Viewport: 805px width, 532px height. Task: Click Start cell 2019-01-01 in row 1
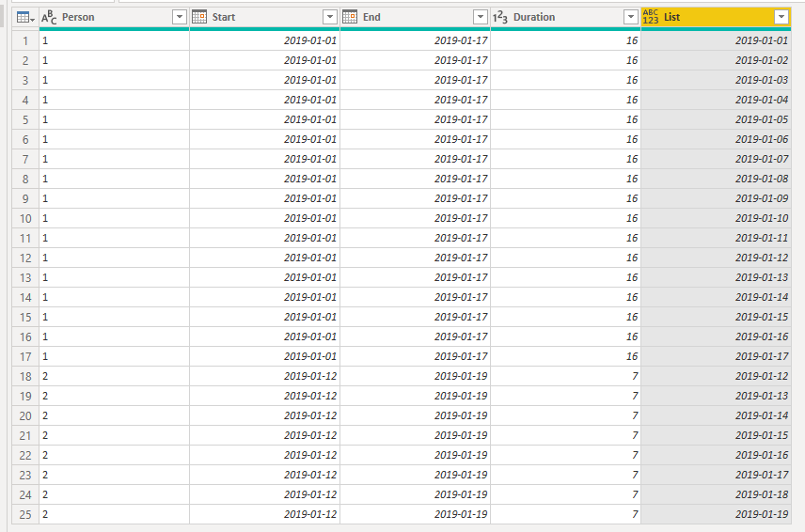coord(264,40)
